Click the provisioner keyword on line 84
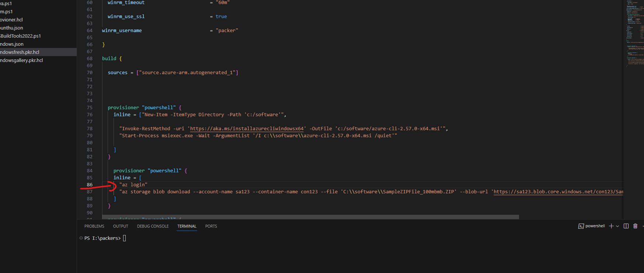 point(129,171)
